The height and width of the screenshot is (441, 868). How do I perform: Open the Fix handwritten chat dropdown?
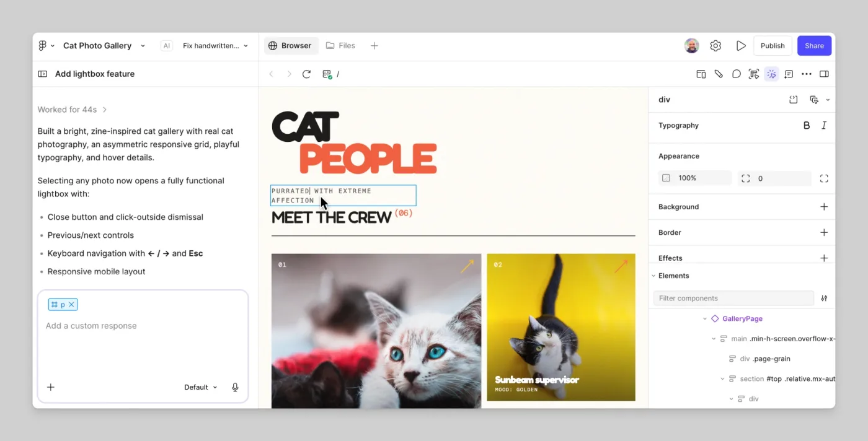tap(215, 46)
